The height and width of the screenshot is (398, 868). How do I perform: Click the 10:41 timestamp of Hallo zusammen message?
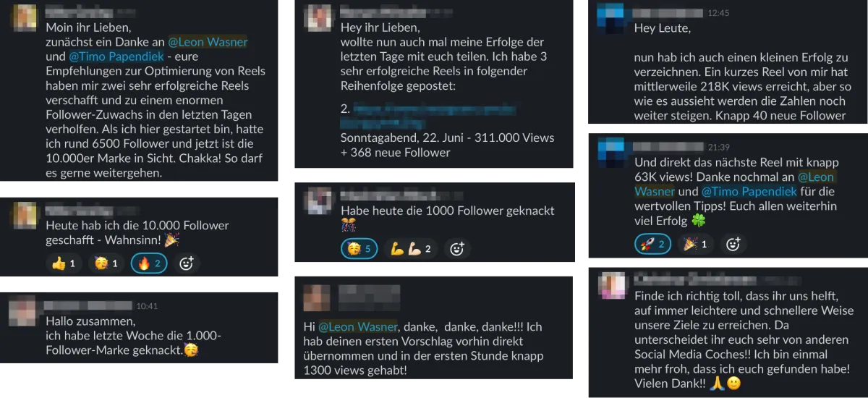[147, 305]
